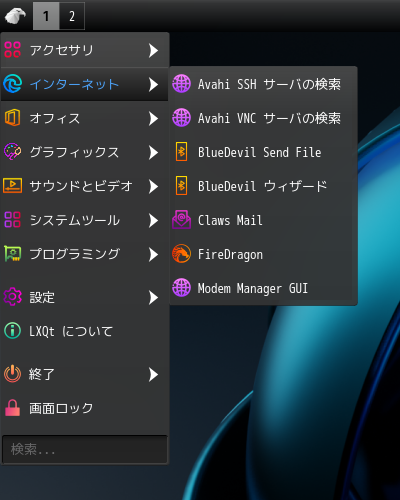Open the オフィス menu entry
This screenshot has height=500, width=400.
[85, 118]
